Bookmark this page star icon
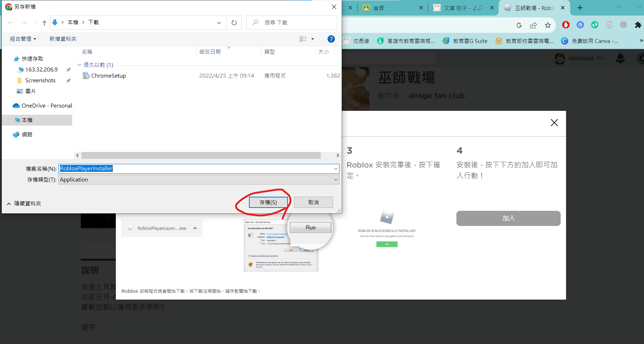This screenshot has width=644, height=344. [x=548, y=25]
